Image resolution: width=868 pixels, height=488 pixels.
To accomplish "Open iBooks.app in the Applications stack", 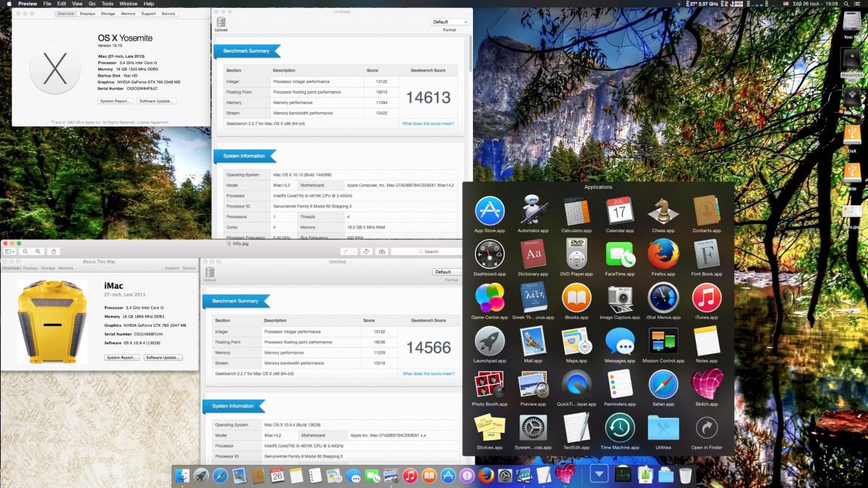I will (x=576, y=297).
